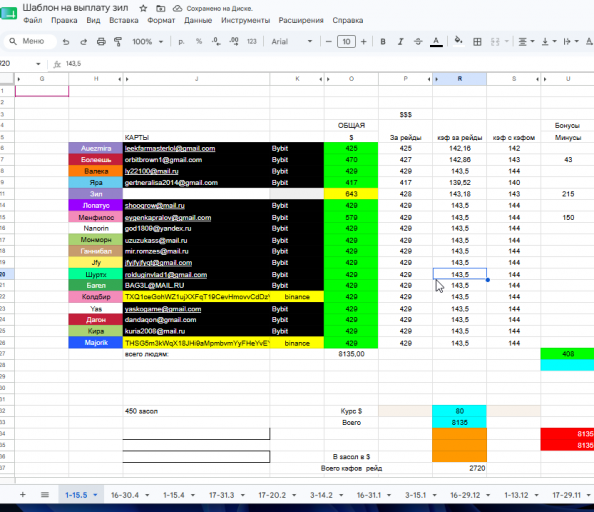Increase font size plus button

[x=364, y=42]
